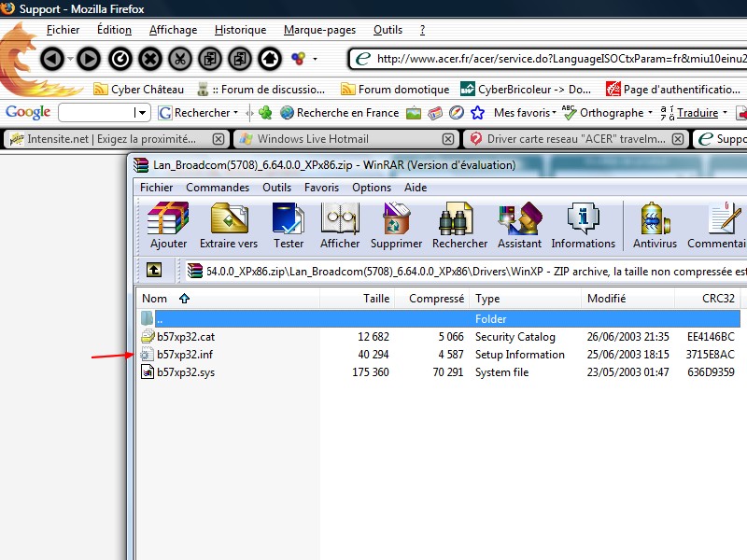The image size is (747, 560).
Task: Click the Tester archive icon
Action: coord(289,226)
